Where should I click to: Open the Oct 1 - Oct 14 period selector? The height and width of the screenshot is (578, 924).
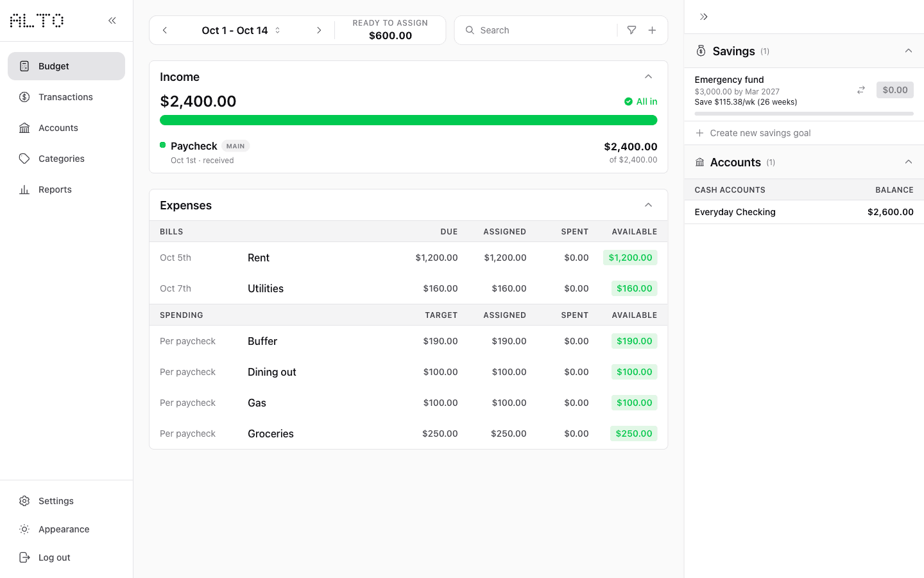click(241, 30)
